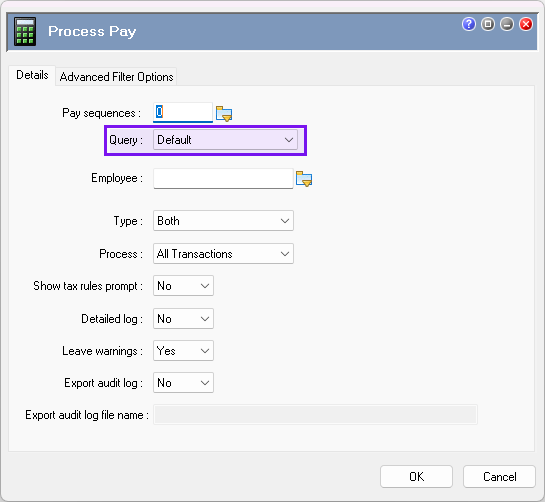Open the Export audit log dropdown

click(183, 383)
